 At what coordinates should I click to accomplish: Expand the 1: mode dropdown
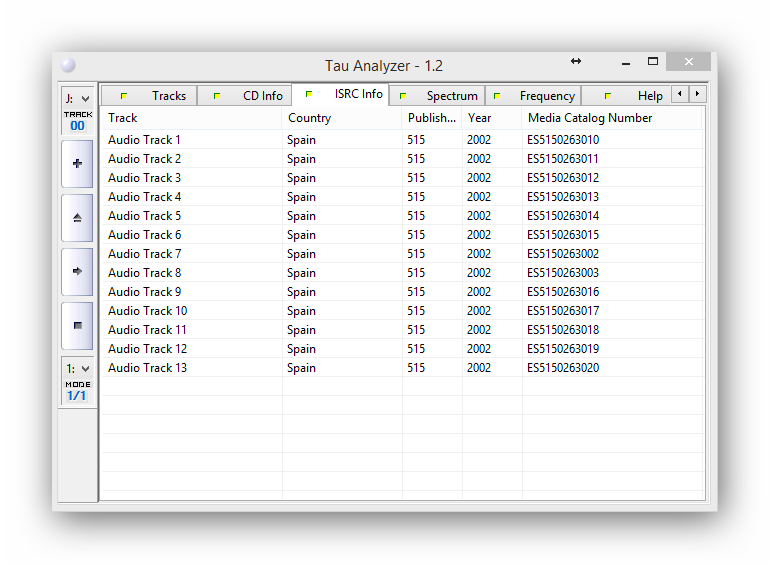[77, 369]
